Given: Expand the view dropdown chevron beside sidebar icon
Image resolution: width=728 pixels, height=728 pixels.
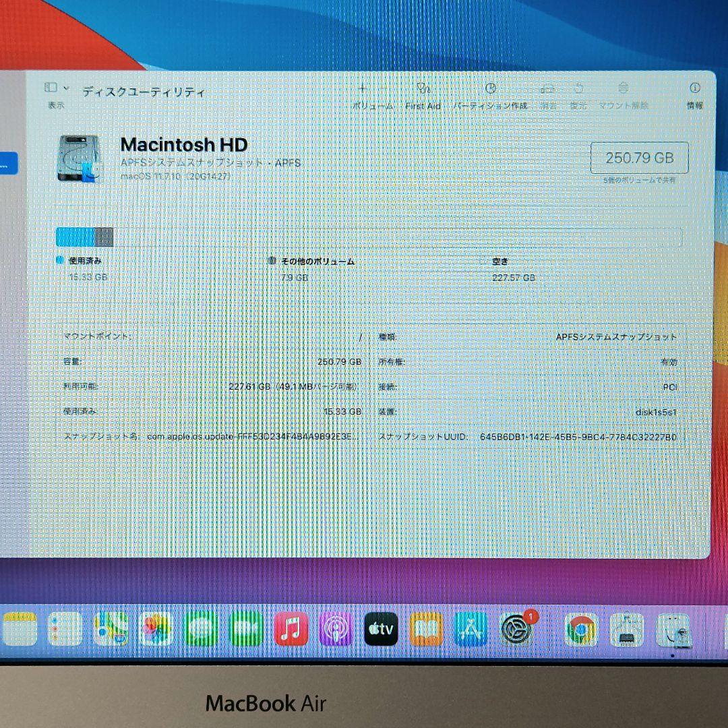Looking at the screenshot, I should (66, 88).
